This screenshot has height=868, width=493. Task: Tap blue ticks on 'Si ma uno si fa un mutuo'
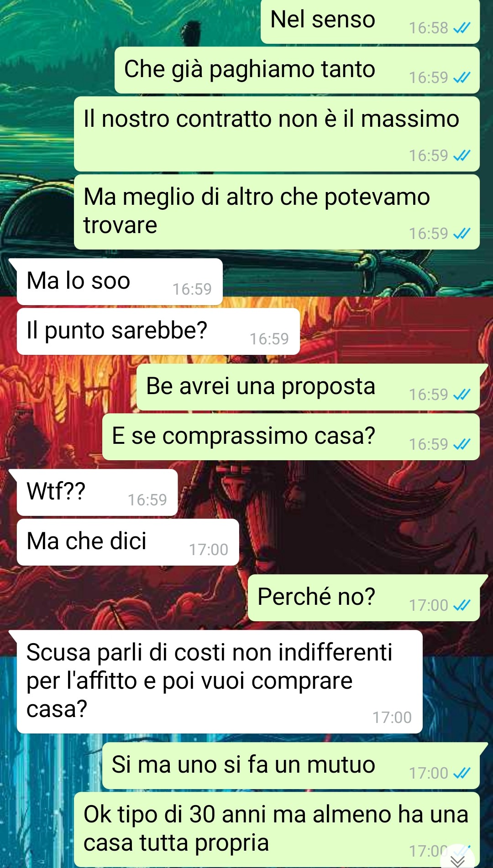(x=462, y=773)
